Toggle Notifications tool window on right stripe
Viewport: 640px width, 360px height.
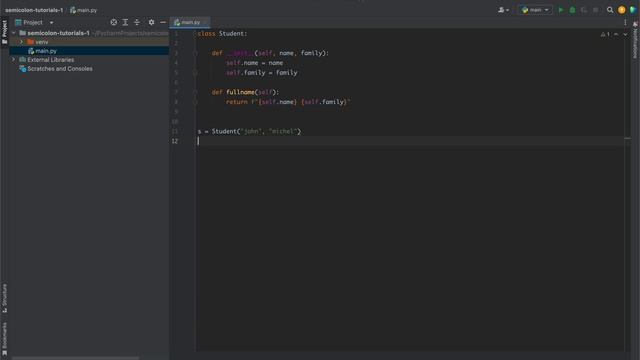tap(635, 40)
